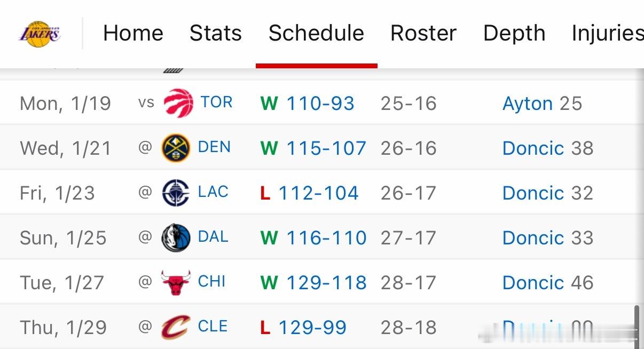644x349 pixels.
Task: Click the Denver Nuggets logo
Action: click(176, 148)
